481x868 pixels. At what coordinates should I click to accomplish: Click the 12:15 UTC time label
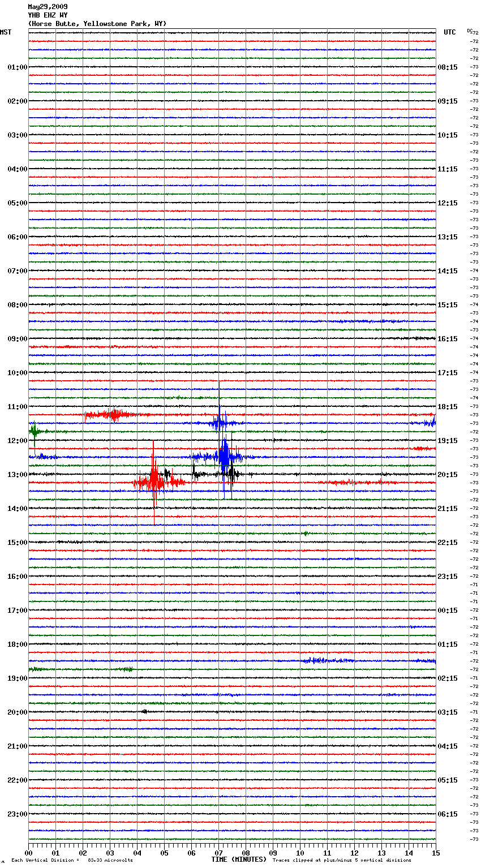[x=448, y=203]
